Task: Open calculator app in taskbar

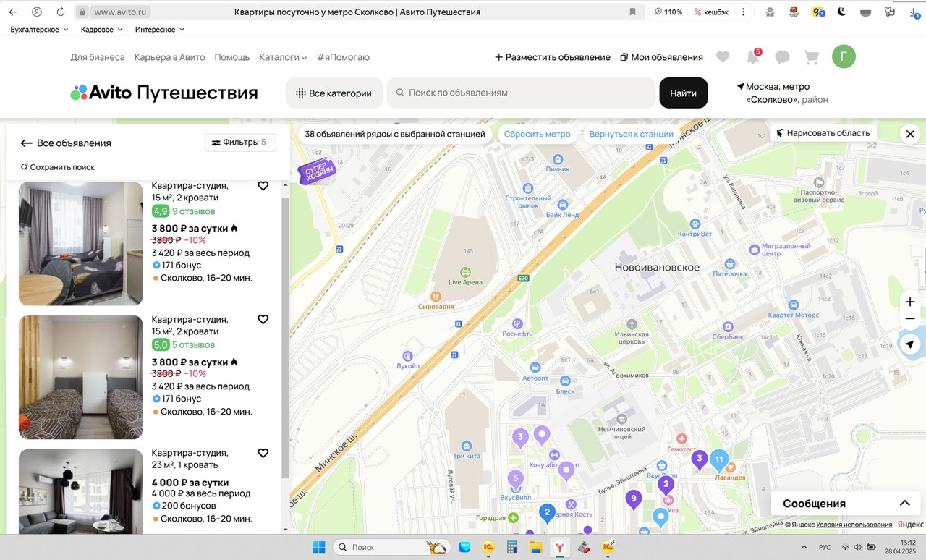Action: pyautogui.click(x=512, y=548)
